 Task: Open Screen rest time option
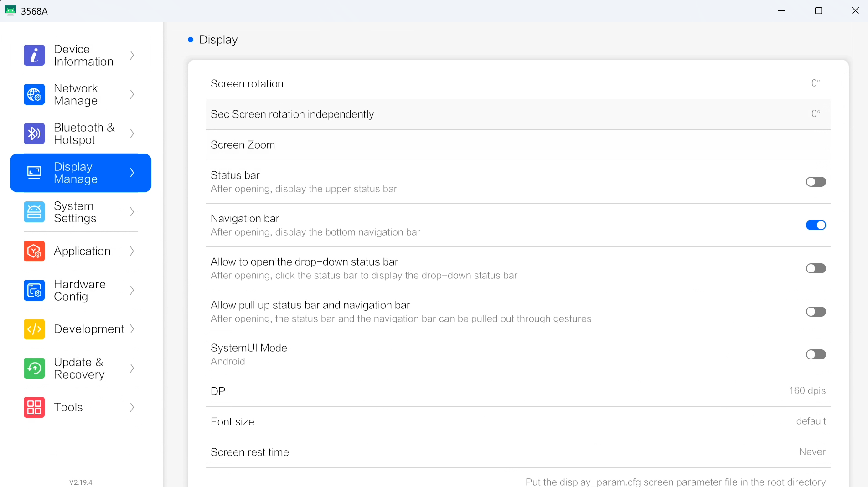click(518, 452)
